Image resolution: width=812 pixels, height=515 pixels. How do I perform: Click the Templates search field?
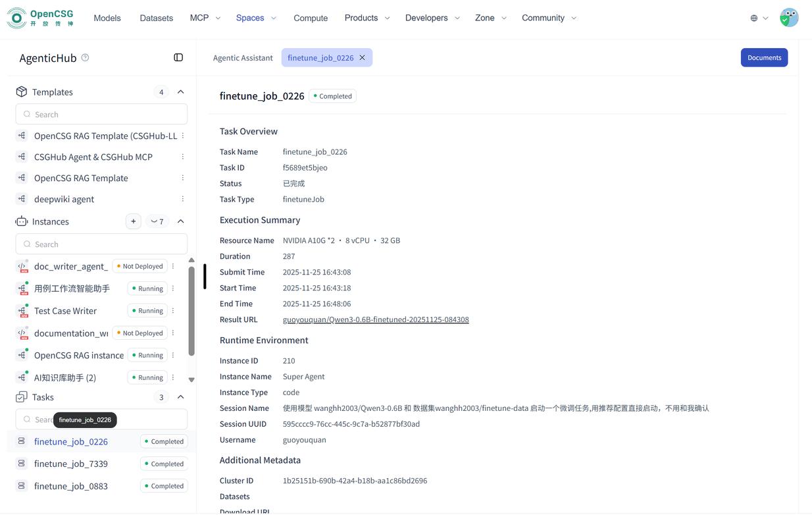(101, 115)
